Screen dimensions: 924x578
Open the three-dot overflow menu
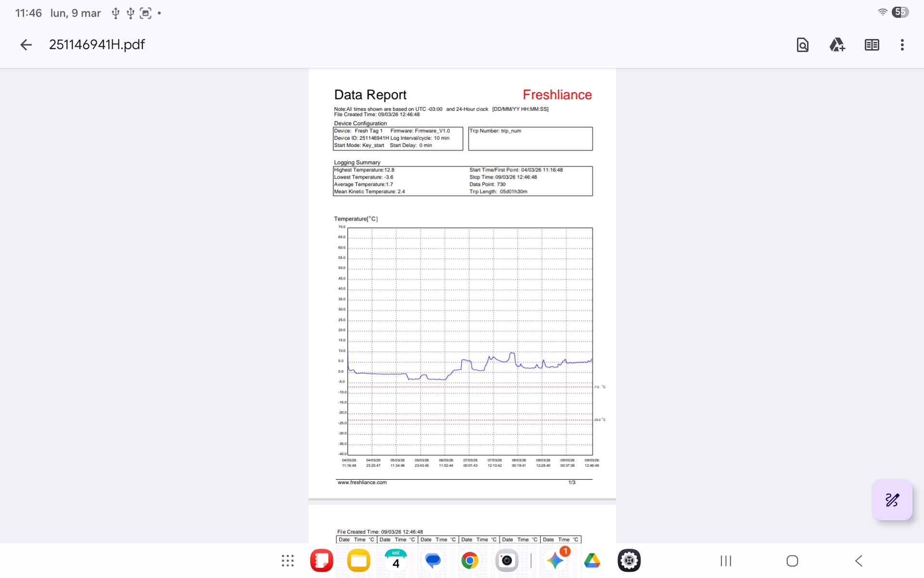tap(902, 45)
